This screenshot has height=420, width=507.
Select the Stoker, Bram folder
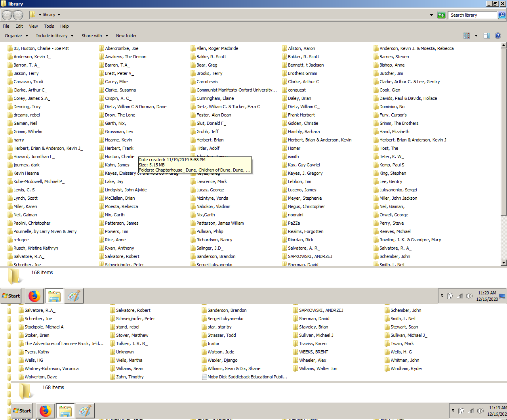pos(34,335)
